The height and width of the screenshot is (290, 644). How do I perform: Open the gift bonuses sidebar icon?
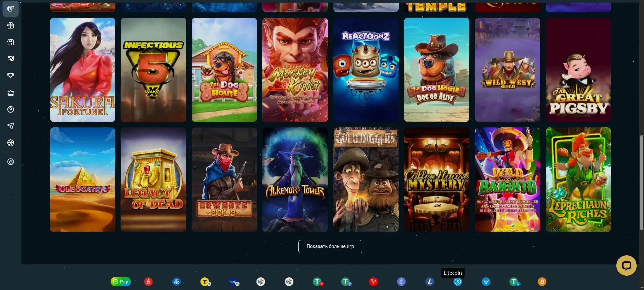click(x=11, y=26)
